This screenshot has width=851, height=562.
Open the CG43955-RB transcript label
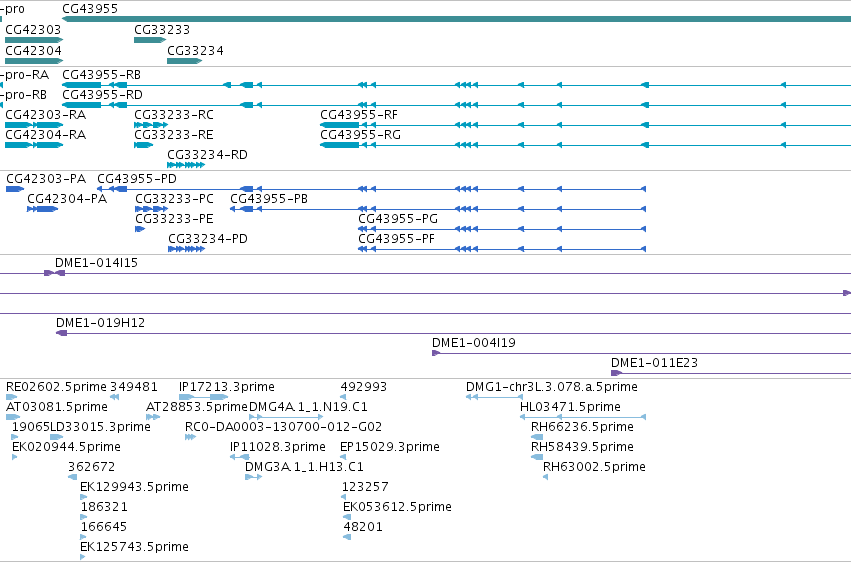[x=101, y=74]
